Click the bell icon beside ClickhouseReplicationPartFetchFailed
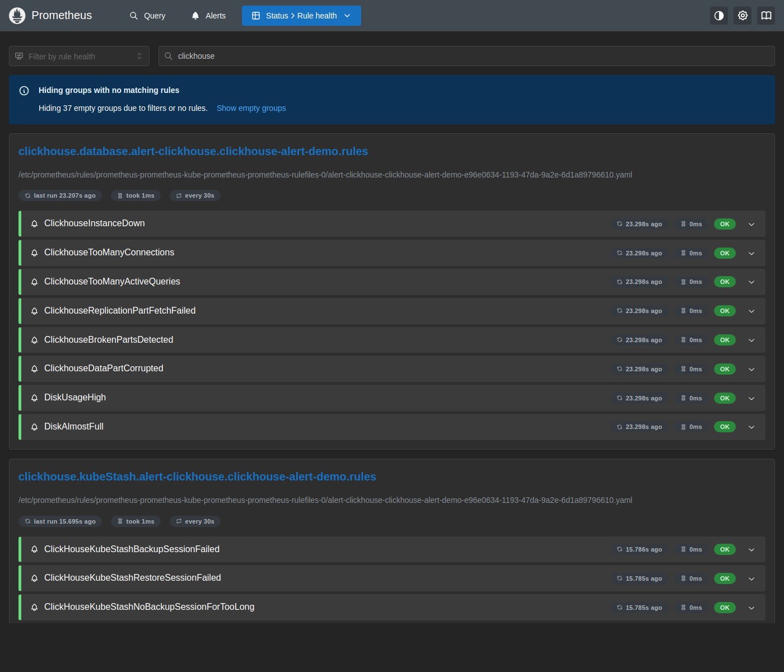 point(34,311)
